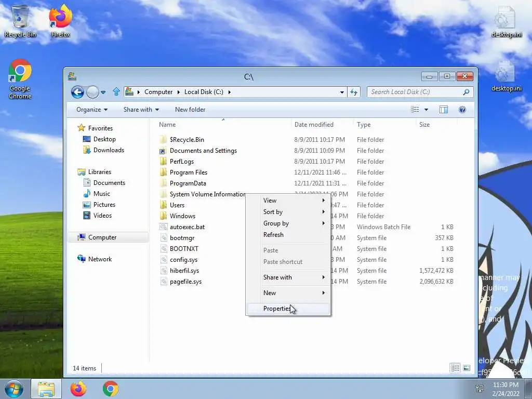Viewport: 532px width, 399px height.
Task: Open Downloads in Favorites
Action: (x=103, y=150)
